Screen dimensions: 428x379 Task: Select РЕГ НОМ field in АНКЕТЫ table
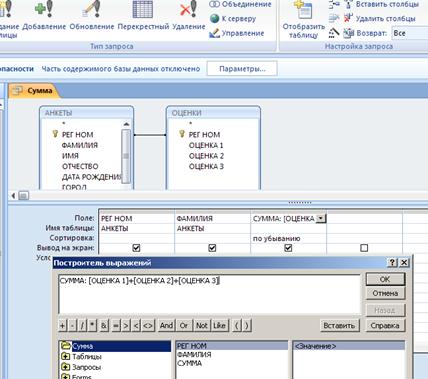click(x=77, y=135)
